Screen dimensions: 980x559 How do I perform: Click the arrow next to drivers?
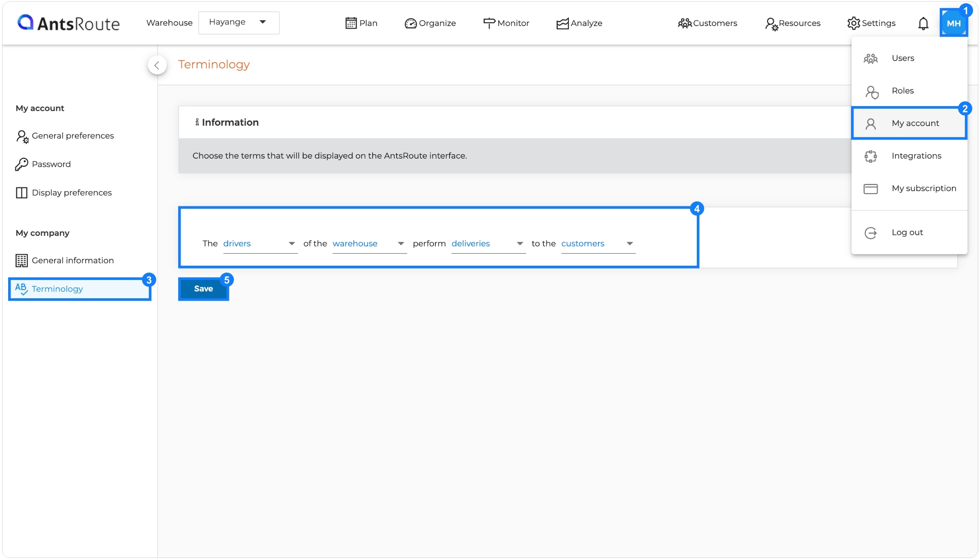click(292, 244)
